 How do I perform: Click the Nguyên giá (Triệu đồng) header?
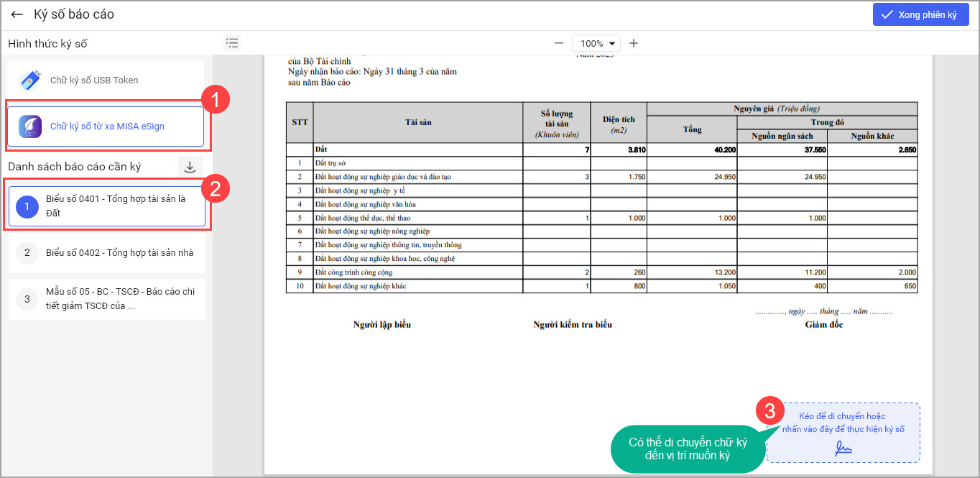[x=782, y=109]
